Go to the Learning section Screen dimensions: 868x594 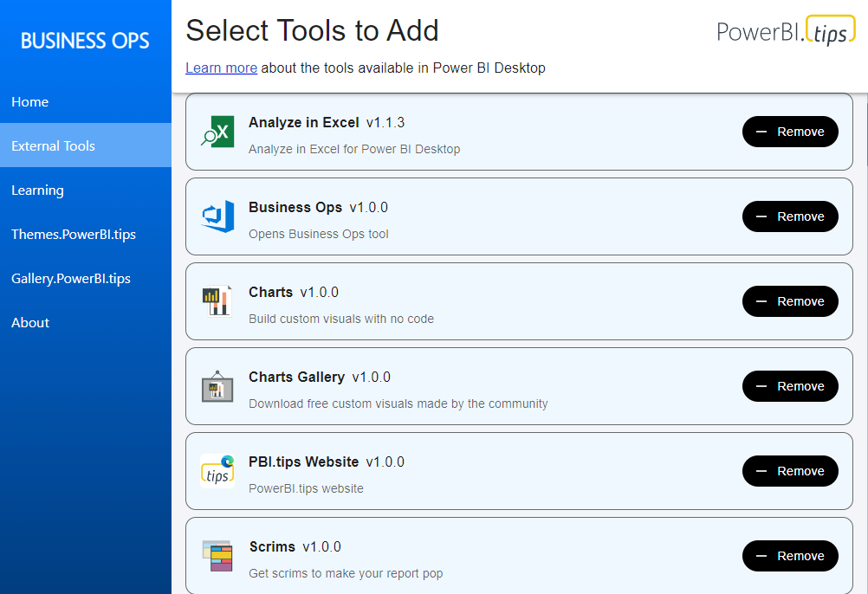point(37,190)
